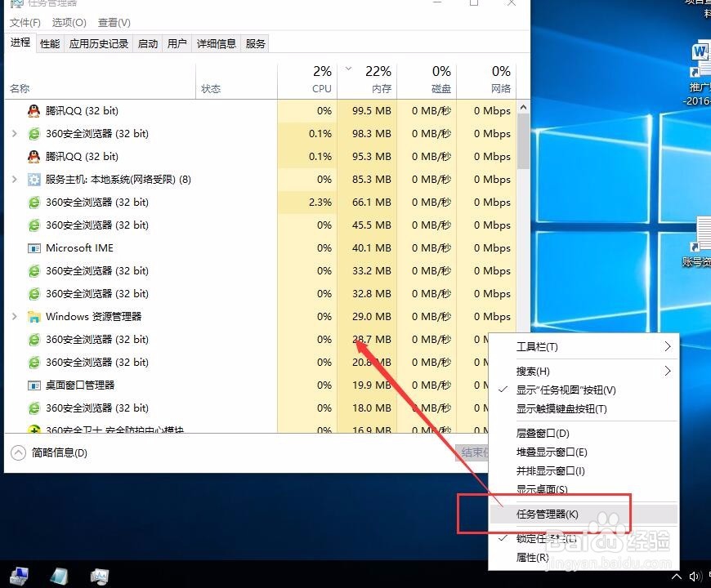Image resolution: width=711 pixels, height=588 pixels.
Task: Click the process list scrollbar up arrow
Action: click(523, 107)
